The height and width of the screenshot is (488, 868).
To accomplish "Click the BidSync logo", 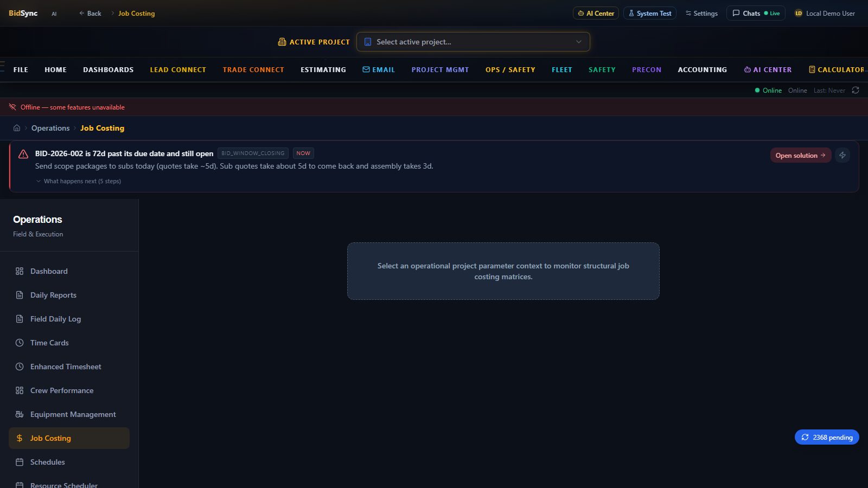I will pyautogui.click(x=23, y=13).
